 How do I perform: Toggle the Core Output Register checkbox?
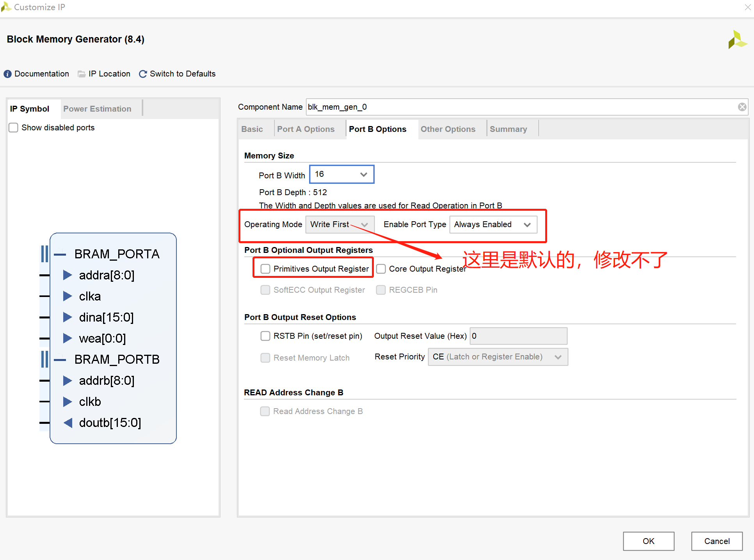point(381,269)
